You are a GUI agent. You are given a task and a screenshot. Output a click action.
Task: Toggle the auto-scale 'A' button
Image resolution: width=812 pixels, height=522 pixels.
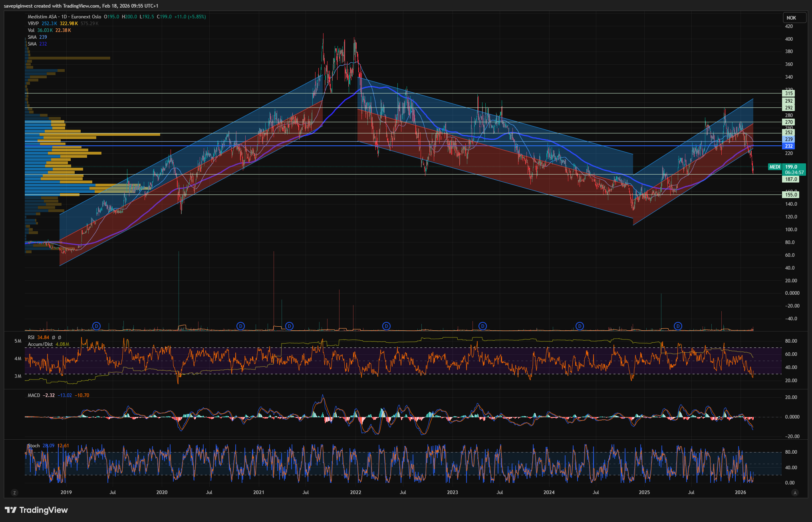click(795, 493)
